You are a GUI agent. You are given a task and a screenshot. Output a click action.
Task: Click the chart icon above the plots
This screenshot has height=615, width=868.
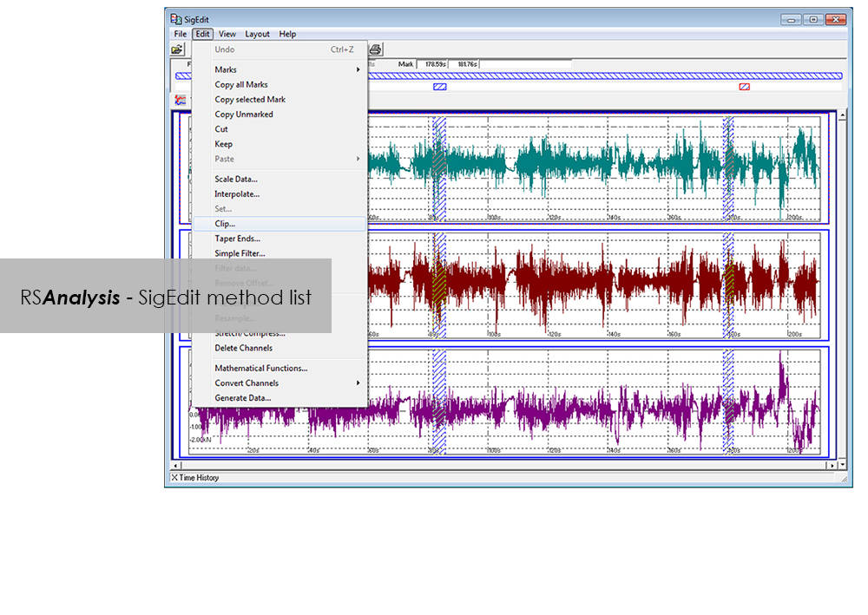point(181,101)
